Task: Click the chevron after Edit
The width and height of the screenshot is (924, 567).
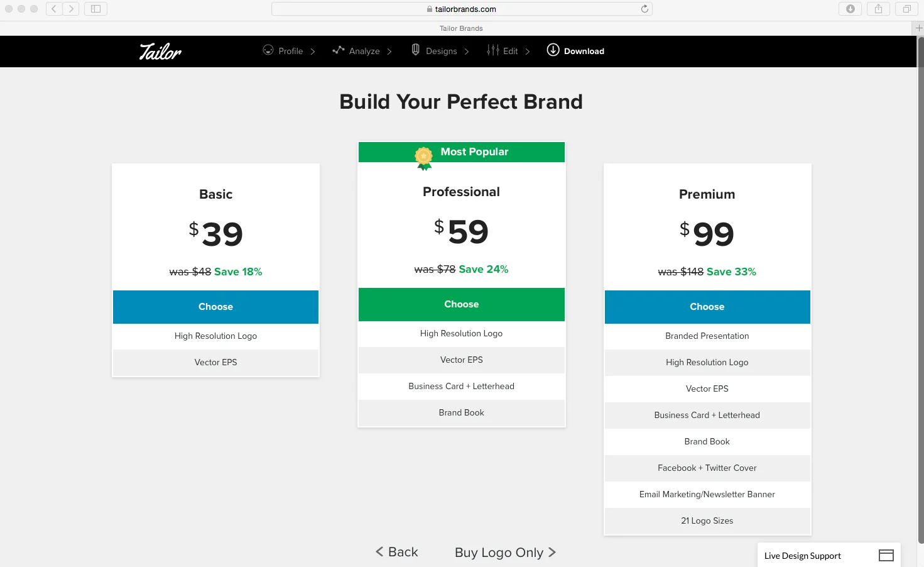Action: click(528, 52)
